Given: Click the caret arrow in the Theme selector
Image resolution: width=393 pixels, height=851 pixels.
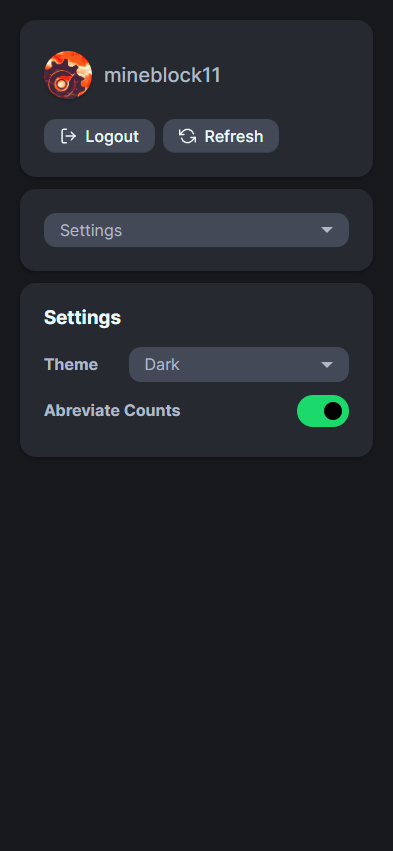Looking at the screenshot, I should click(327, 365).
